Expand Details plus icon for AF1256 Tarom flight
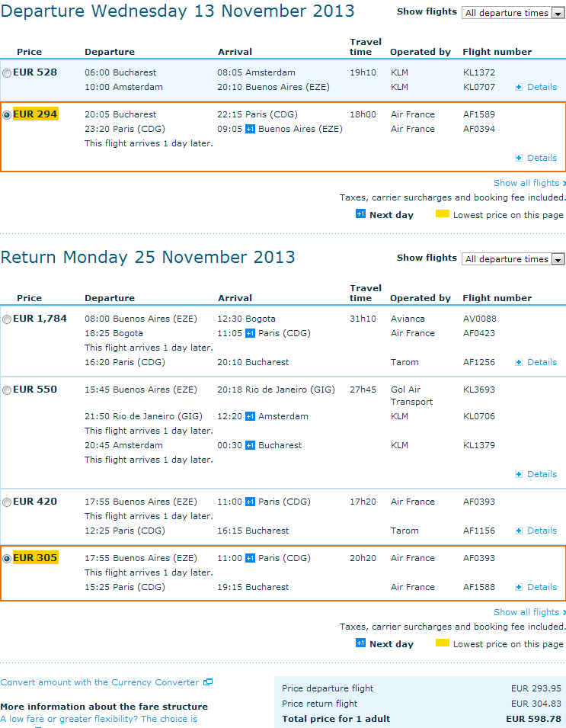 (519, 362)
